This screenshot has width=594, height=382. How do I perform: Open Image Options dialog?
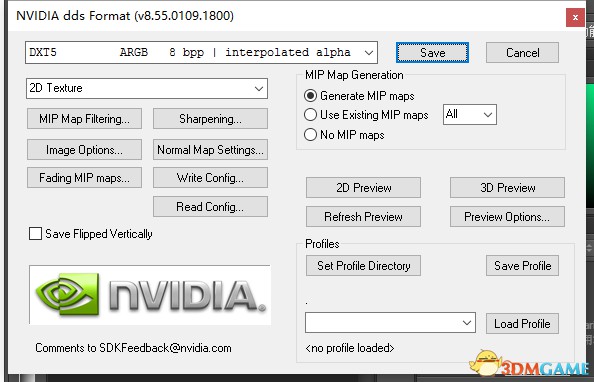84,150
